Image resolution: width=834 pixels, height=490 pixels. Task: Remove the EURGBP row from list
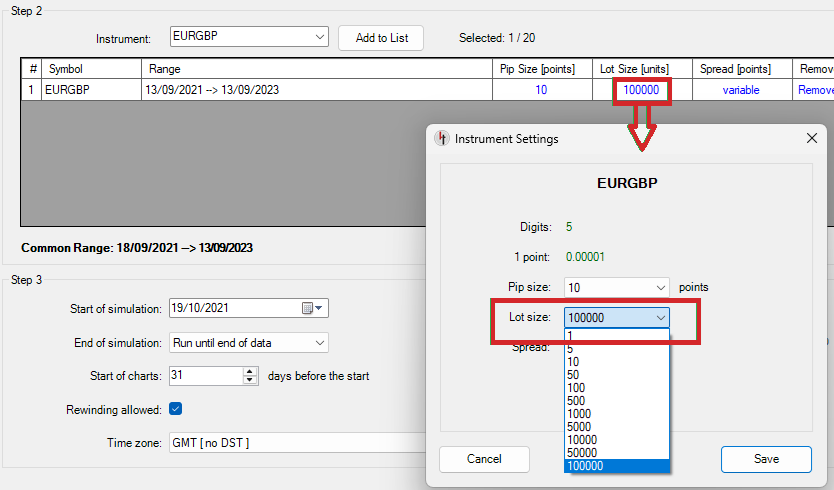pos(815,90)
